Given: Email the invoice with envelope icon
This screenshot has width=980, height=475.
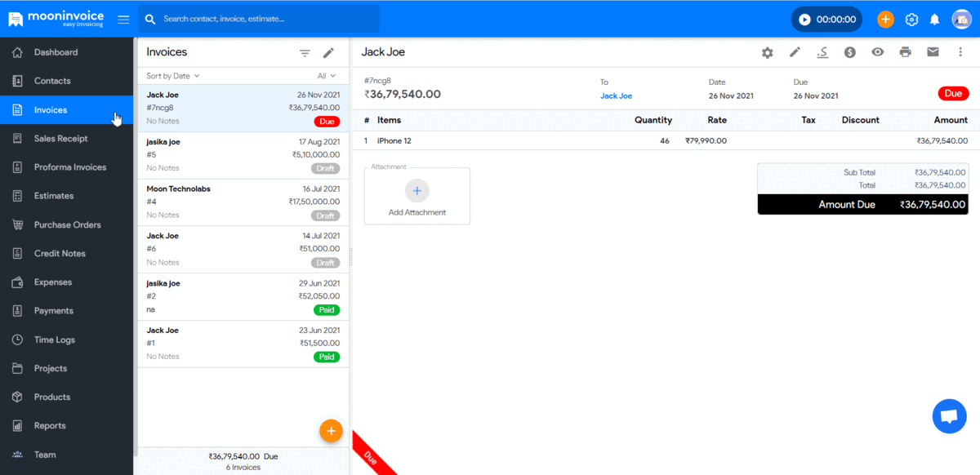Looking at the screenshot, I should coord(933,52).
